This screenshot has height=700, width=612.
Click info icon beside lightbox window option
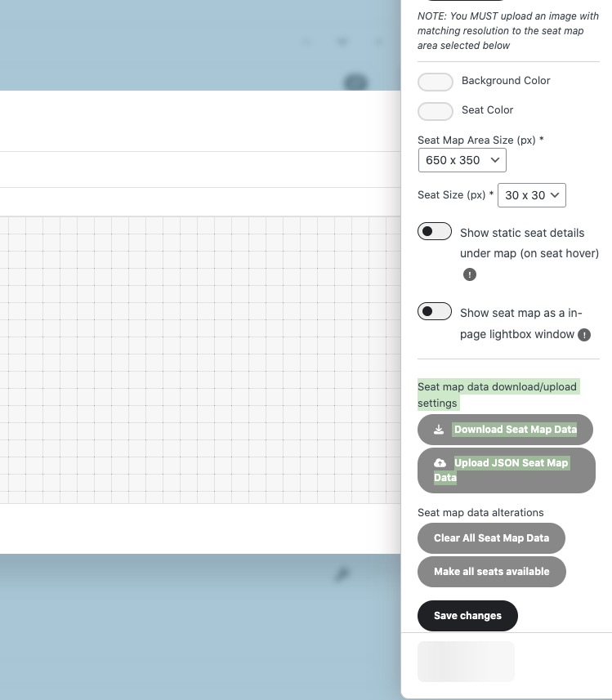[584, 335]
